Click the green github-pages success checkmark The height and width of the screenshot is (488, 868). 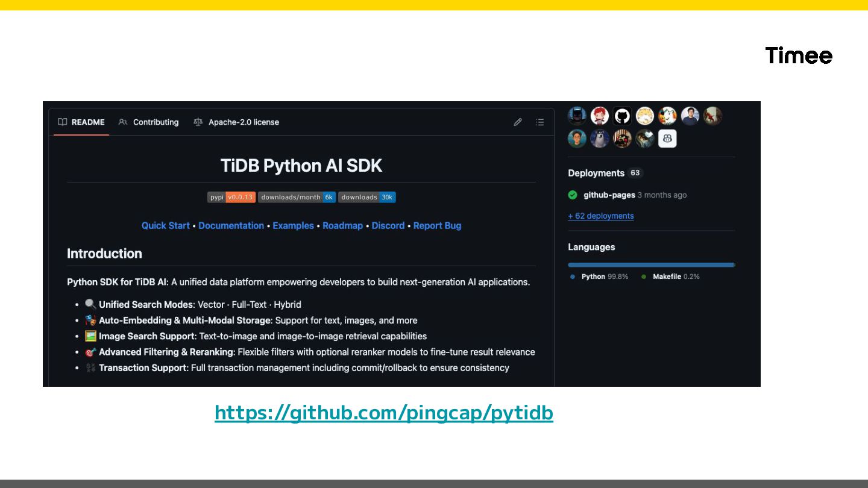(x=573, y=195)
